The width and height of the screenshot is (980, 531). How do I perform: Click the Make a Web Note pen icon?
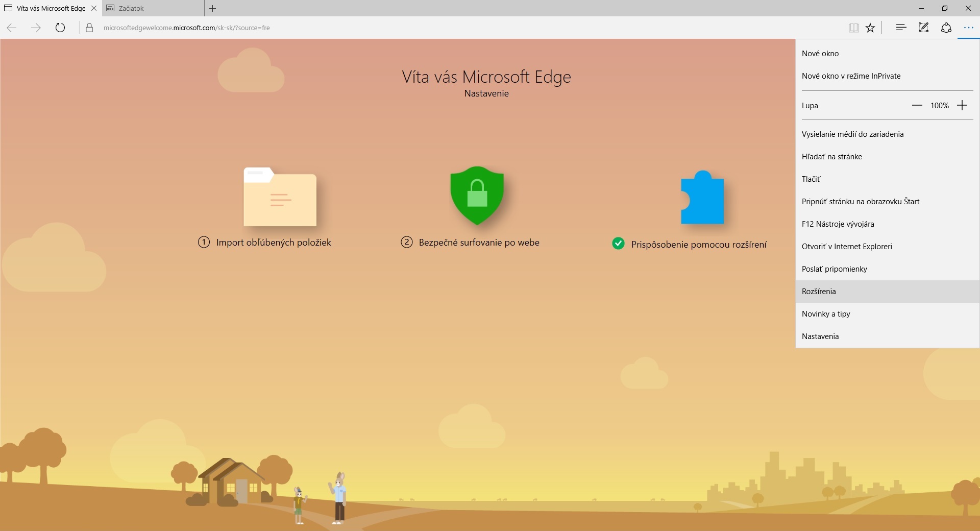(x=923, y=28)
